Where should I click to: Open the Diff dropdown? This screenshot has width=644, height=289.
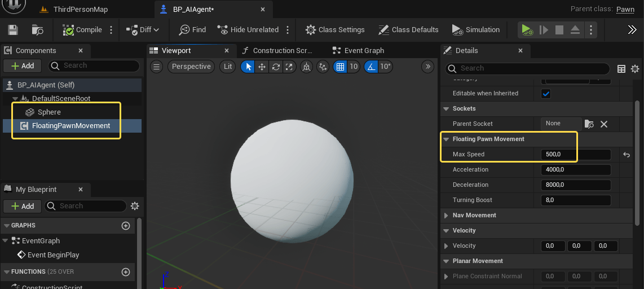pyautogui.click(x=143, y=29)
